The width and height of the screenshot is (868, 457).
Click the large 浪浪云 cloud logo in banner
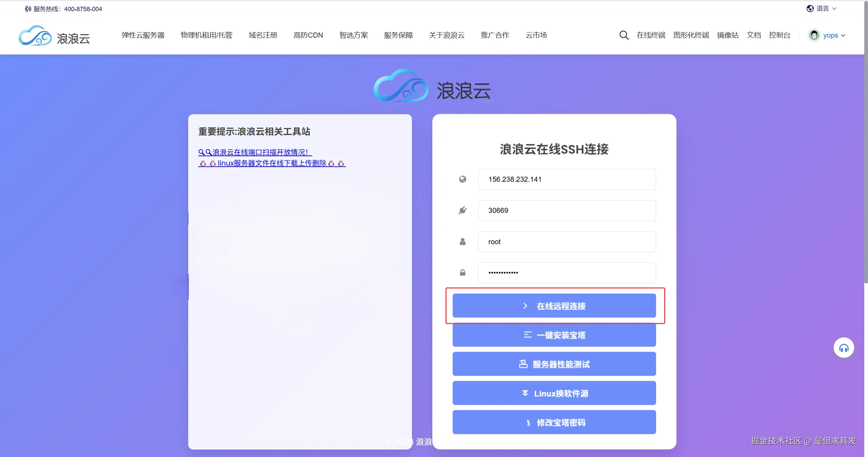point(432,86)
